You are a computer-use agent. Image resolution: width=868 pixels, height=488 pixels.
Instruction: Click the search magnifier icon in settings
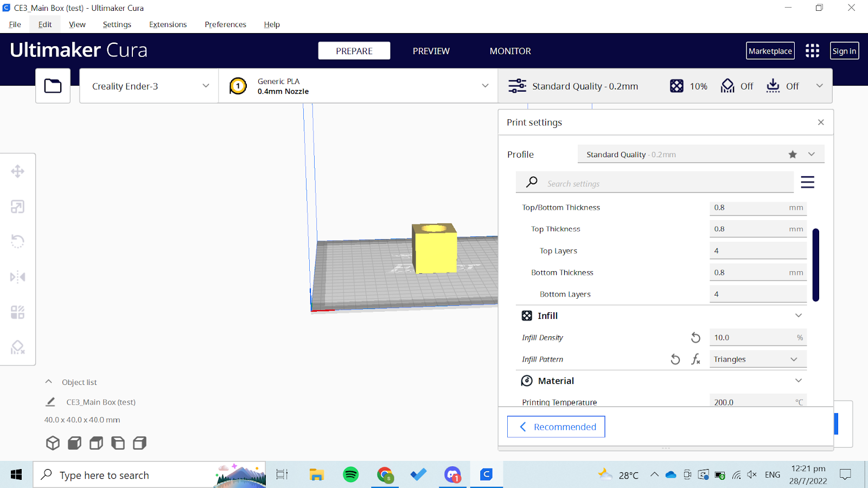pyautogui.click(x=532, y=182)
